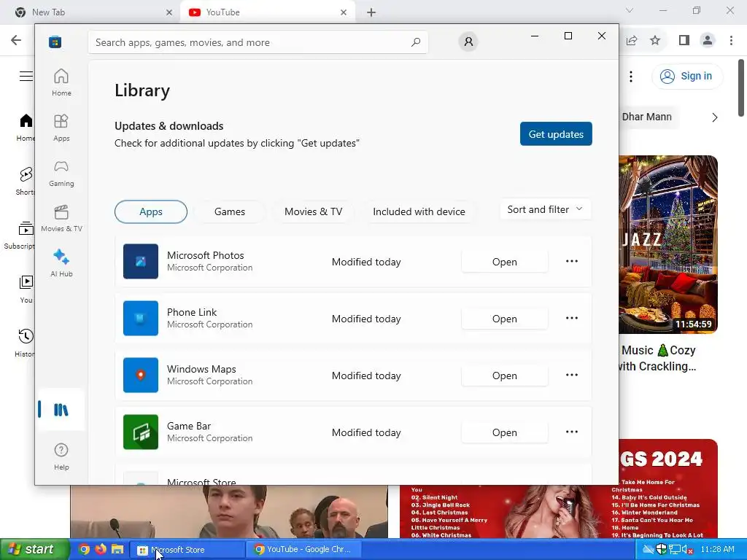Open YouTube Shorts in sidebar
747x560 pixels.
click(x=25, y=181)
